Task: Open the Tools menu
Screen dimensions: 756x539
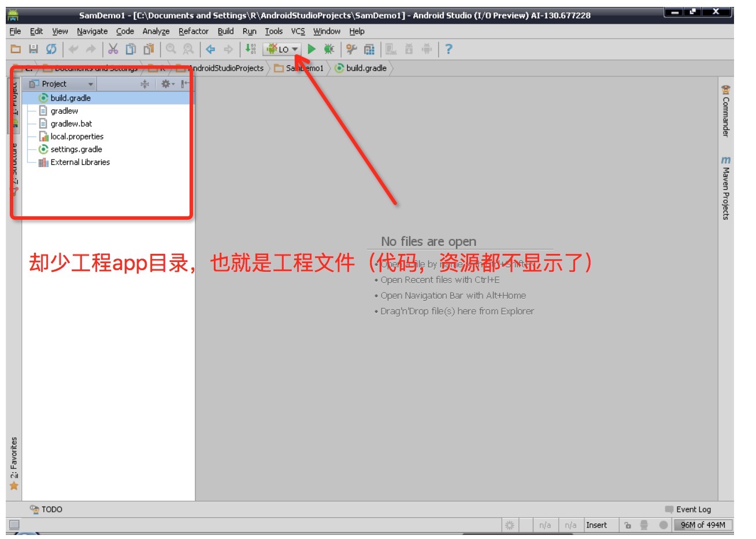Action: 274,31
